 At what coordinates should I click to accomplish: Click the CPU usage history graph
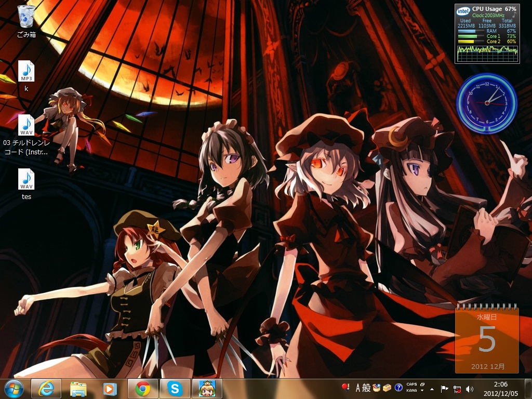[487, 54]
